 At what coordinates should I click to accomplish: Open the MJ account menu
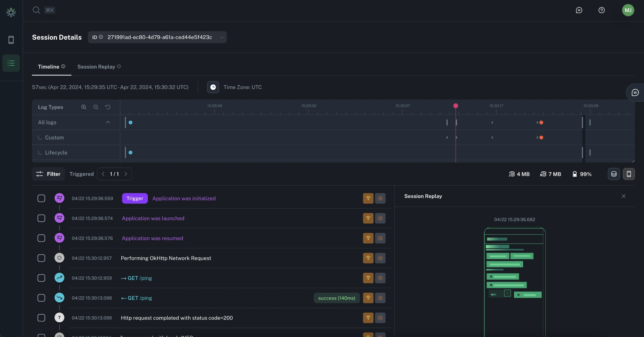click(628, 10)
